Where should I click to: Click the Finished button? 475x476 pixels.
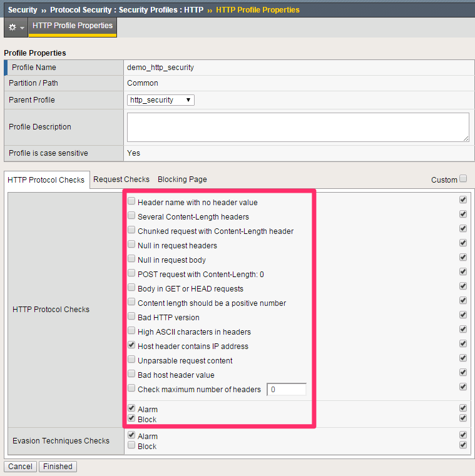[58, 466]
